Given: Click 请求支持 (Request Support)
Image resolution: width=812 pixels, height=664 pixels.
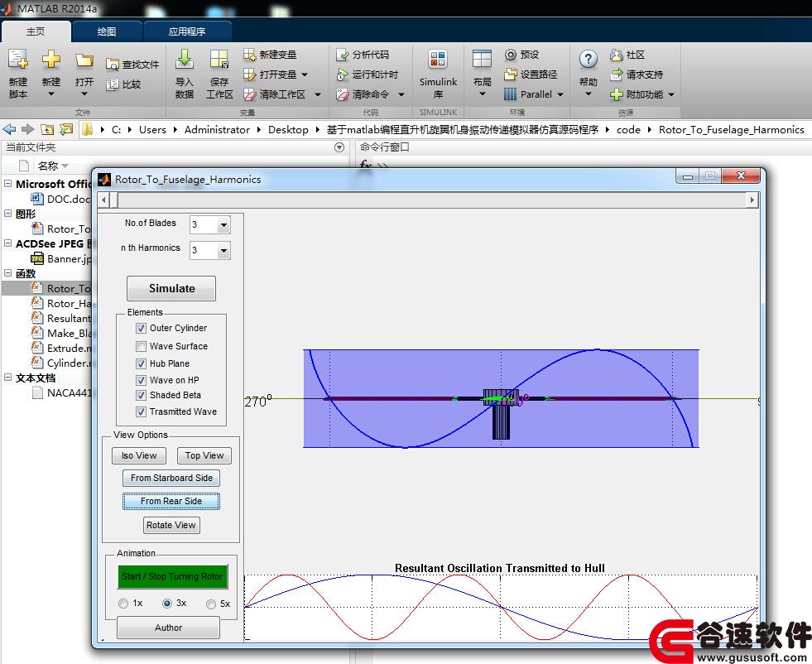Looking at the screenshot, I should (637, 75).
